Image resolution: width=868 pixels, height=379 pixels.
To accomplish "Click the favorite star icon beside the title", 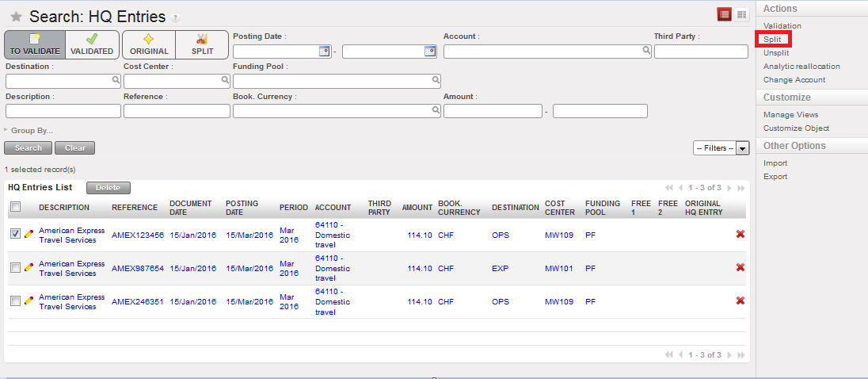I will pos(16,17).
